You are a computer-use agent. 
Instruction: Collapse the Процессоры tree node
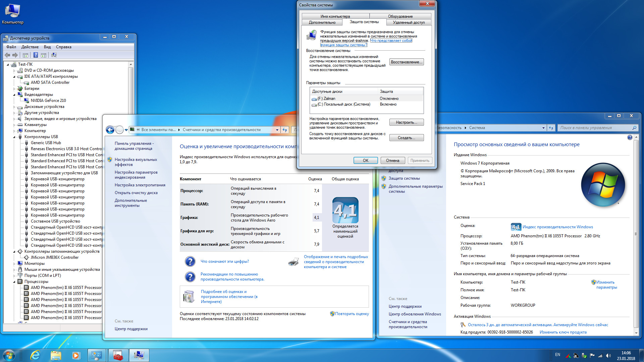14,282
